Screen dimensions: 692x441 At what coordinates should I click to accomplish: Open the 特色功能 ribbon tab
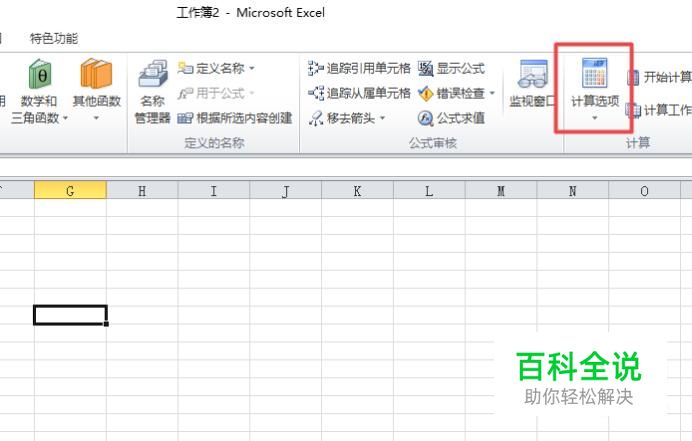coord(54,38)
